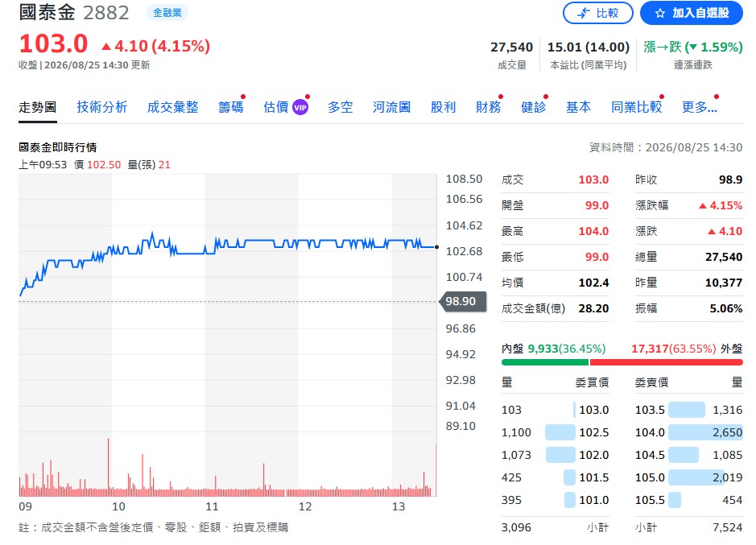
Task: Click the 均價 102.4 value
Action: pyautogui.click(x=593, y=283)
